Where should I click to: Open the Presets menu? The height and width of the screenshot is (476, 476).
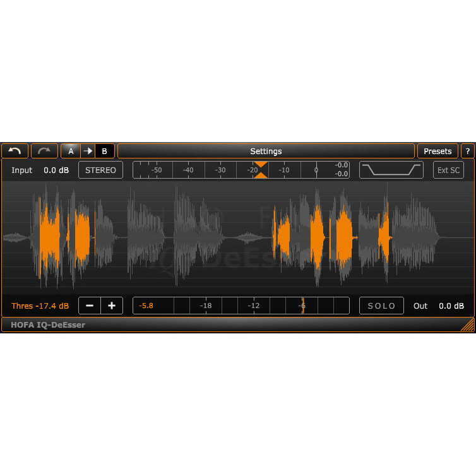coord(437,151)
